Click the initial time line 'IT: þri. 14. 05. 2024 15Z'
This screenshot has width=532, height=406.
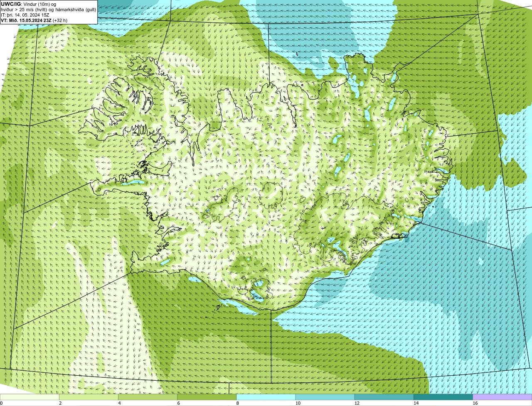pyautogui.click(x=25, y=15)
